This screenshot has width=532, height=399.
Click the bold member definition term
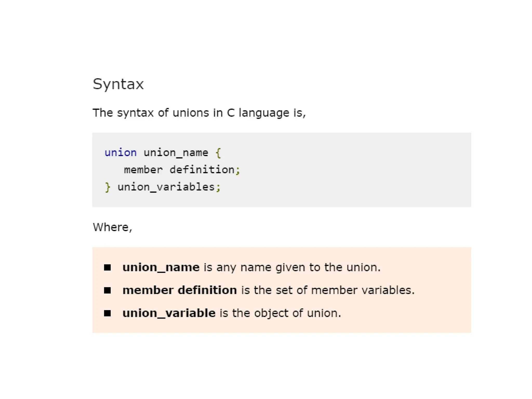tap(179, 290)
